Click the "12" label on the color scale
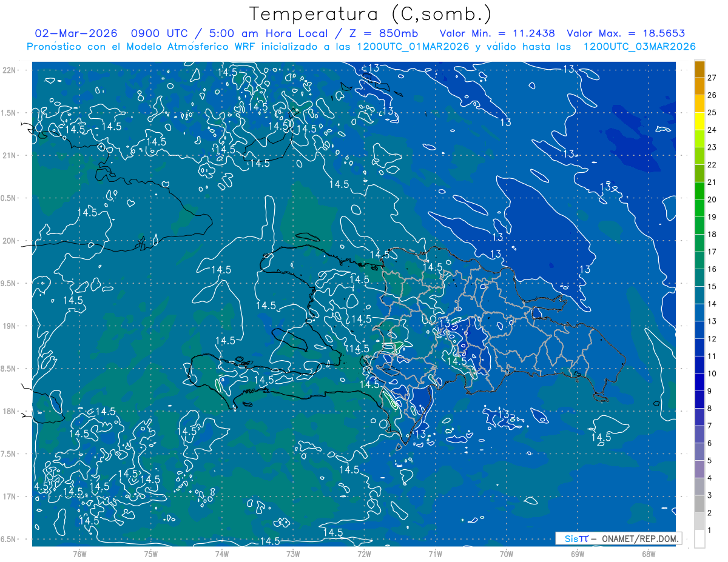 712,339
